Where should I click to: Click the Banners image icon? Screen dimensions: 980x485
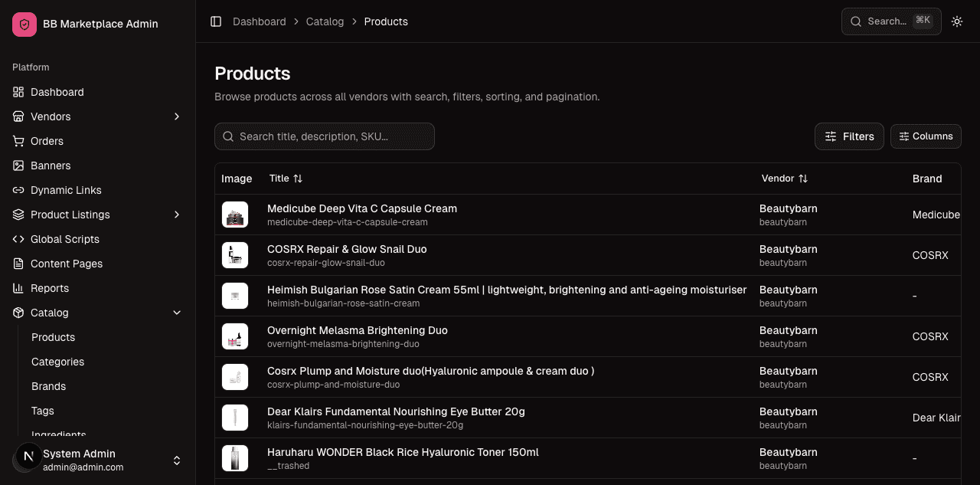pos(18,165)
